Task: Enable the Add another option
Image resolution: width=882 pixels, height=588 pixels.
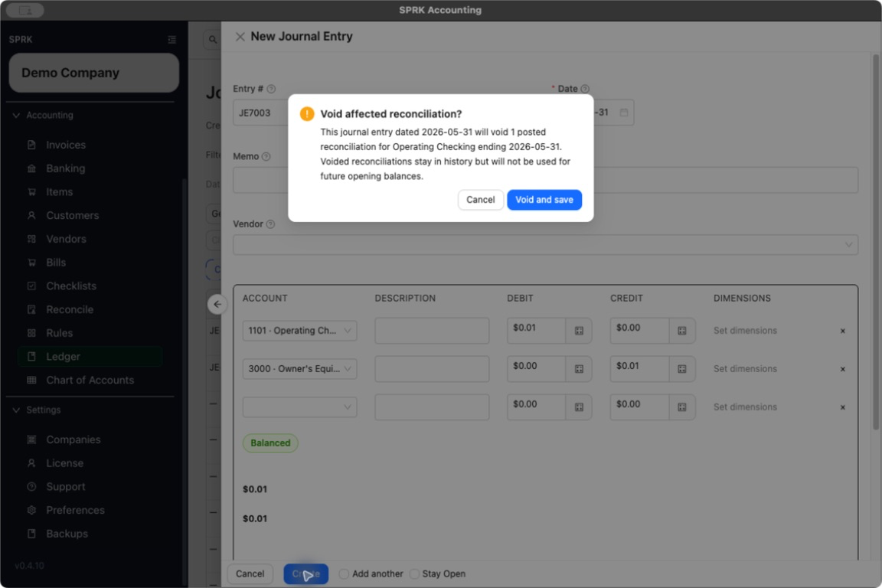Action: [x=344, y=574]
